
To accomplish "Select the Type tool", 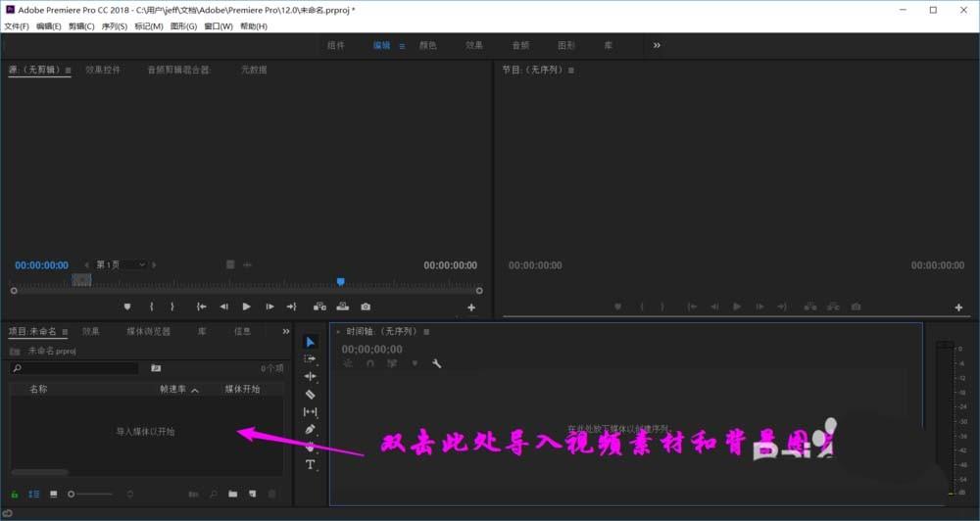I will click(x=310, y=464).
